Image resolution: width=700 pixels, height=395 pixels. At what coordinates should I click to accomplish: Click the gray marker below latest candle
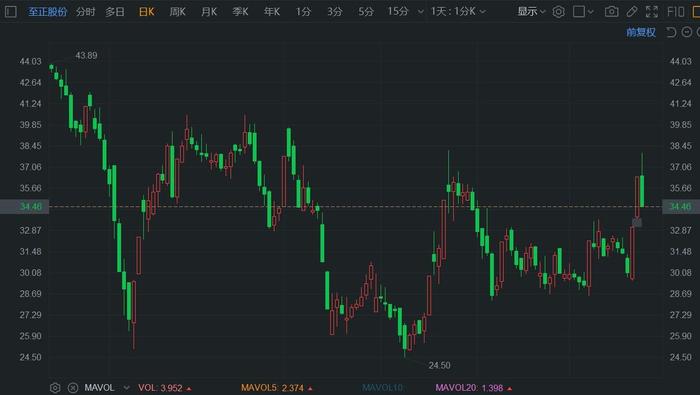pos(637,222)
